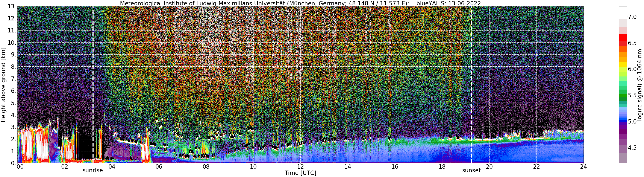644x177 pixels.
Task: Click the 24 time tick label
Action: [x=583, y=166]
